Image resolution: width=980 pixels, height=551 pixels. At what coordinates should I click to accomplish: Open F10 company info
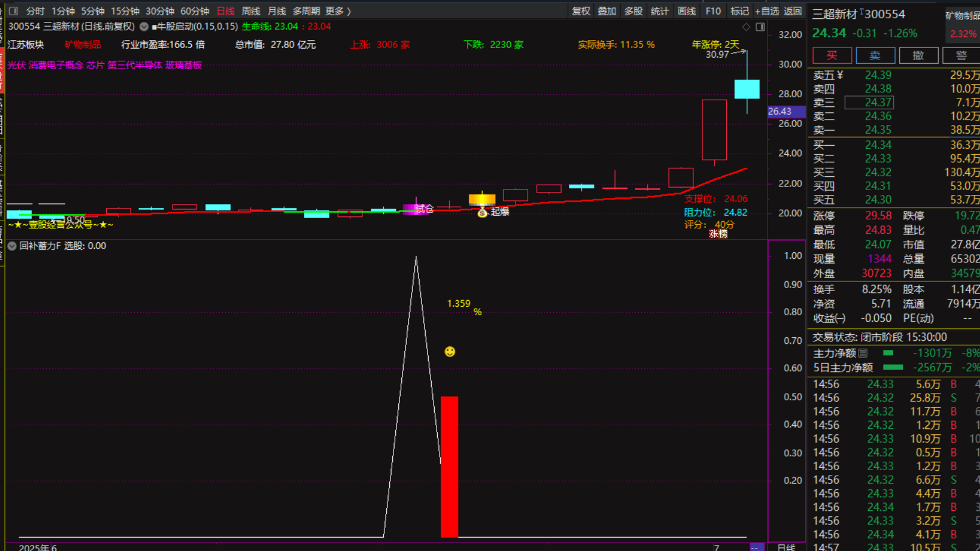click(713, 11)
